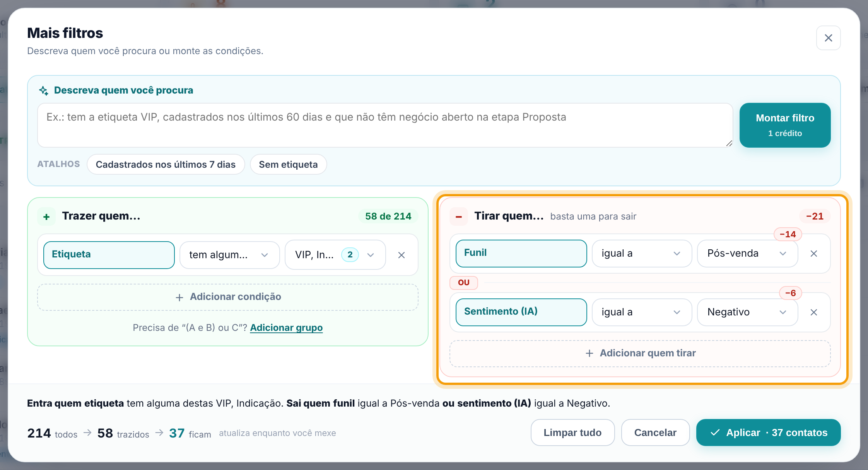Image resolution: width=868 pixels, height=470 pixels.
Task: Open the Negativo value dropdown
Action: (747, 312)
